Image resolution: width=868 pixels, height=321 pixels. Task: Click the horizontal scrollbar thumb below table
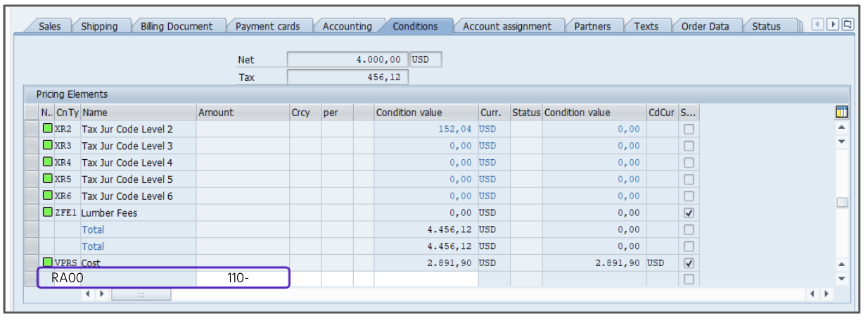141,294
